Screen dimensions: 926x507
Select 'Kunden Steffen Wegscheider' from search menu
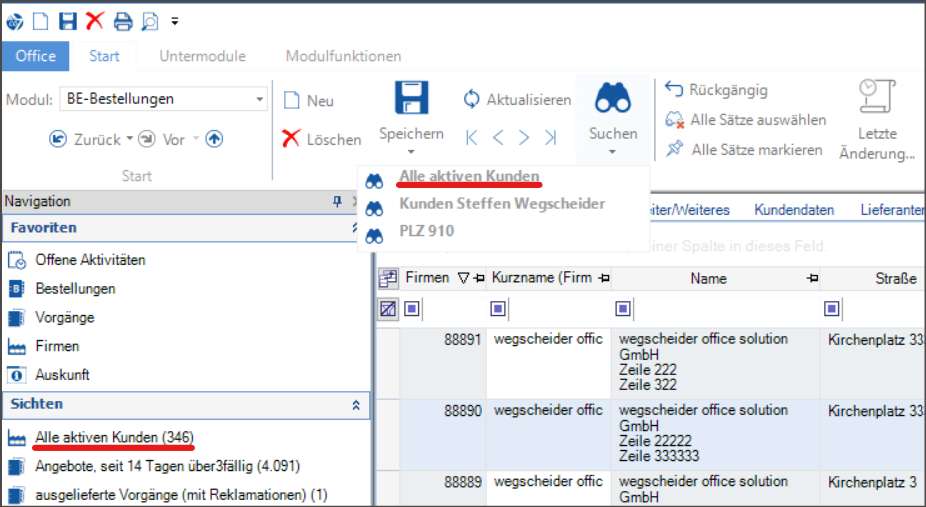click(x=501, y=204)
